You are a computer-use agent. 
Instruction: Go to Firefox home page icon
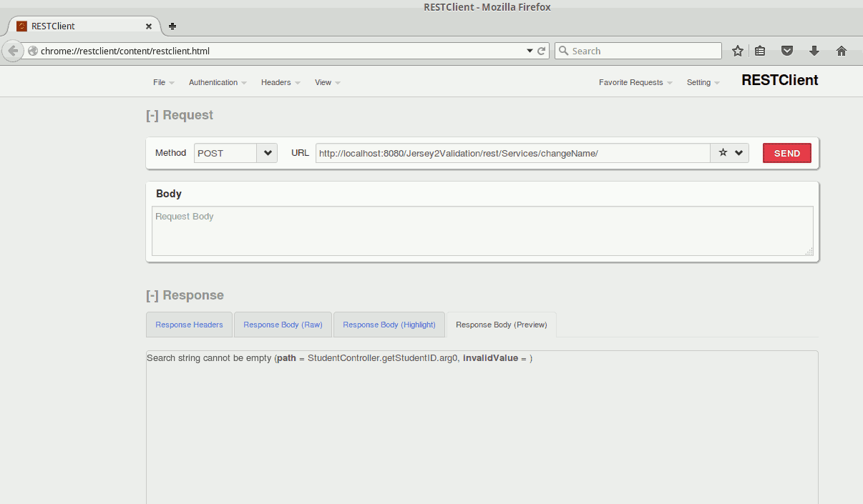point(842,51)
